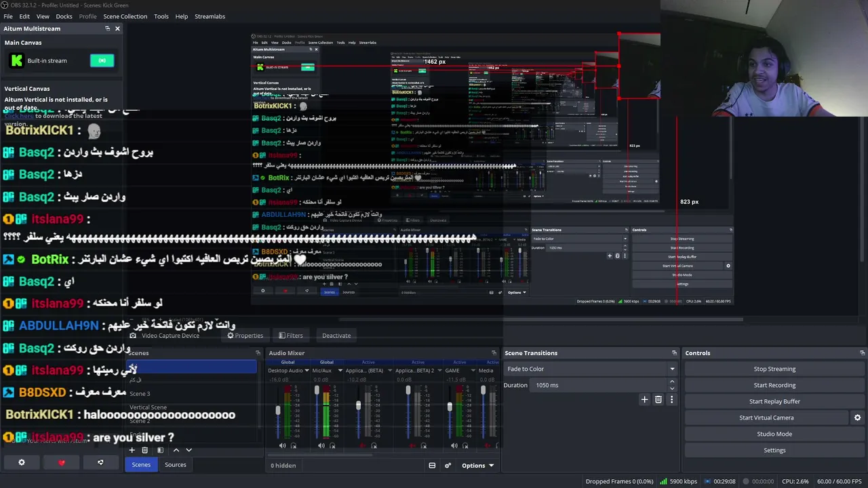868x488 pixels.
Task: Click the icon right of the Aitum heart
Action: pyautogui.click(x=100, y=462)
